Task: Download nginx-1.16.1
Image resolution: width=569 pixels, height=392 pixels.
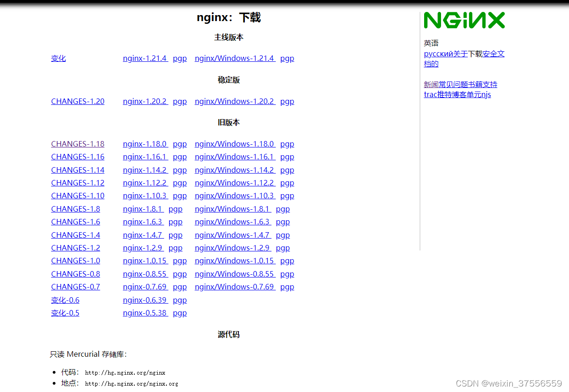Action: point(145,157)
